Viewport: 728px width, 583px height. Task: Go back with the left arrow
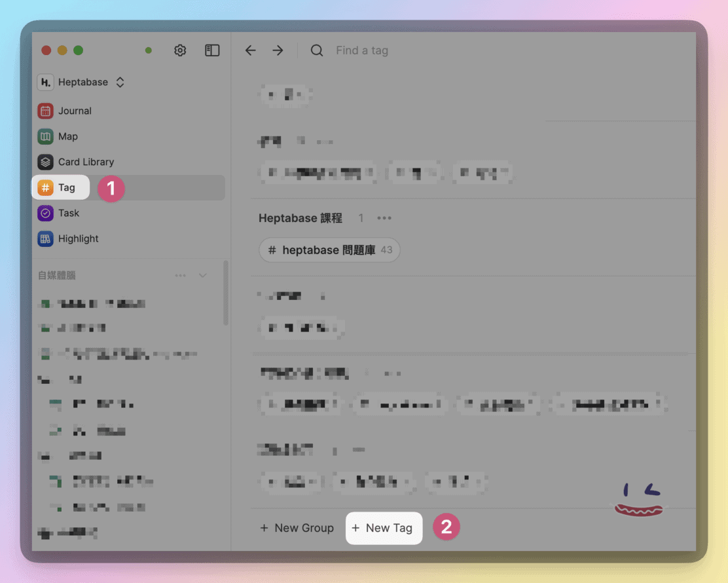tap(251, 50)
